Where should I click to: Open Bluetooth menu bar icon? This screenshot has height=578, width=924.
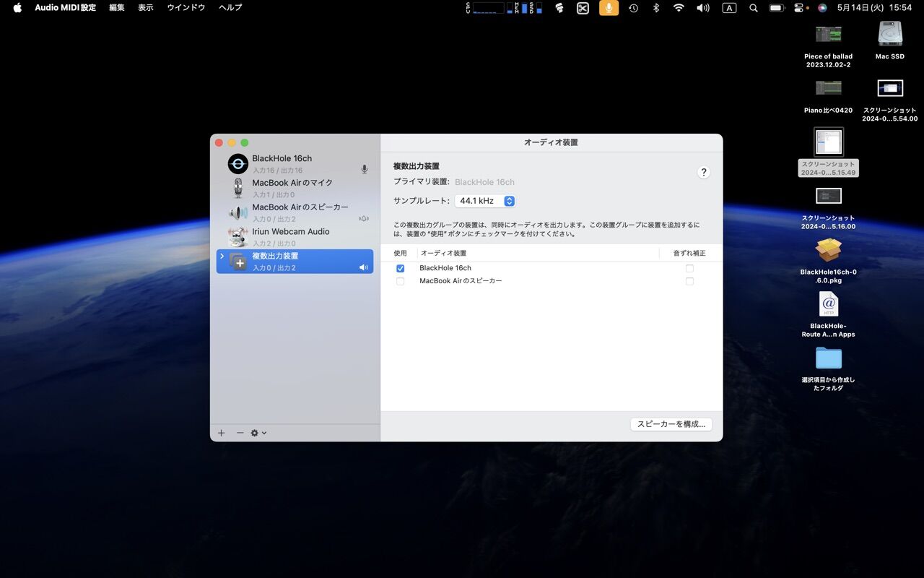point(656,8)
